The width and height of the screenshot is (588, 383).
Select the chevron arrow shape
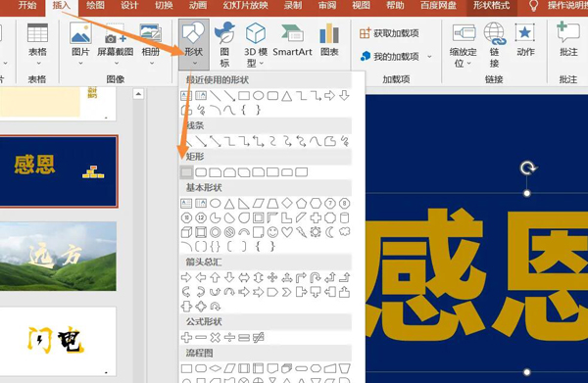point(287,292)
